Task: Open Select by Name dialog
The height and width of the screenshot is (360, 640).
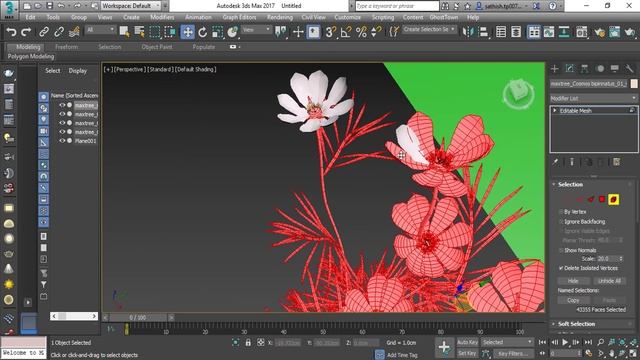Action: coord(140,32)
